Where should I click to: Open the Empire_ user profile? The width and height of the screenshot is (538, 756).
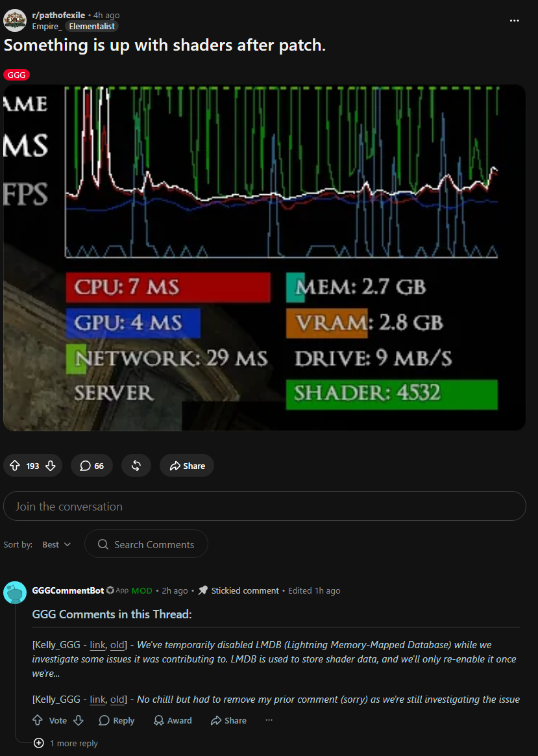(x=47, y=27)
